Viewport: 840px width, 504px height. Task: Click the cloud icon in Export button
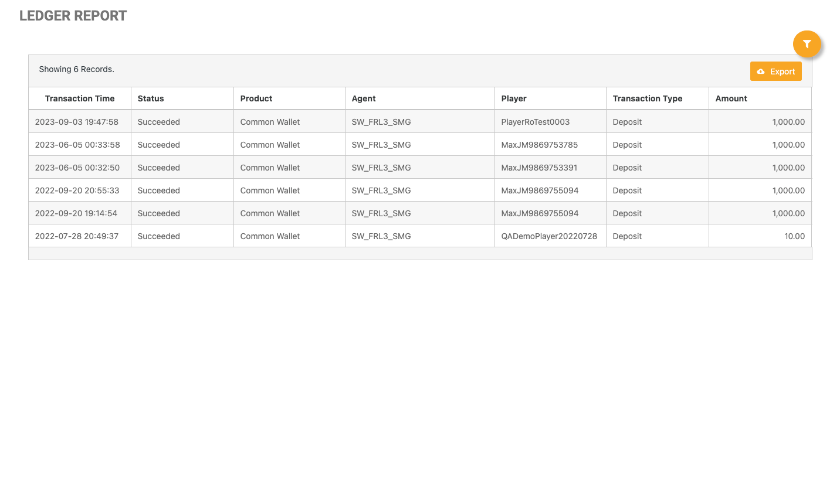pyautogui.click(x=761, y=71)
